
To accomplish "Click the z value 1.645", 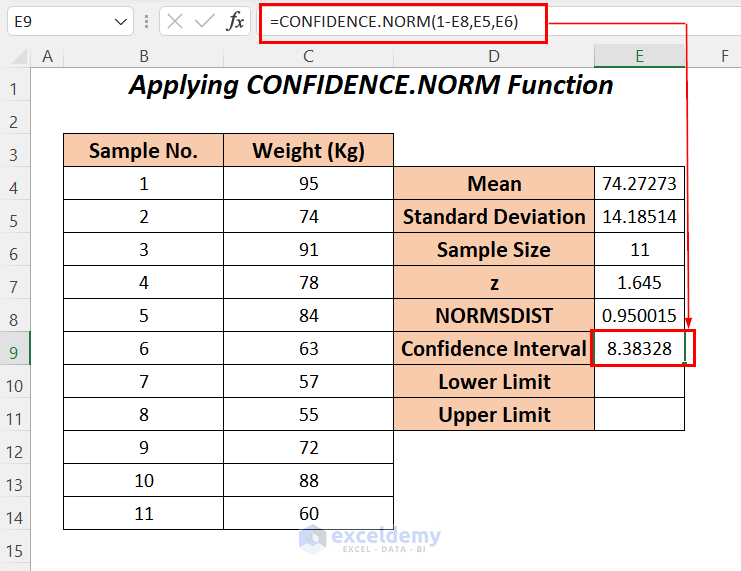I will coord(639,282).
